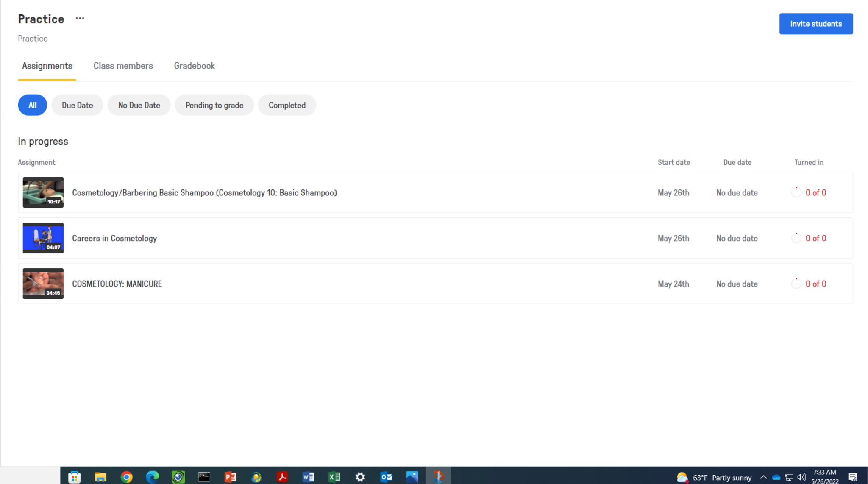
Task: Click the Invite students button
Action: click(x=815, y=24)
